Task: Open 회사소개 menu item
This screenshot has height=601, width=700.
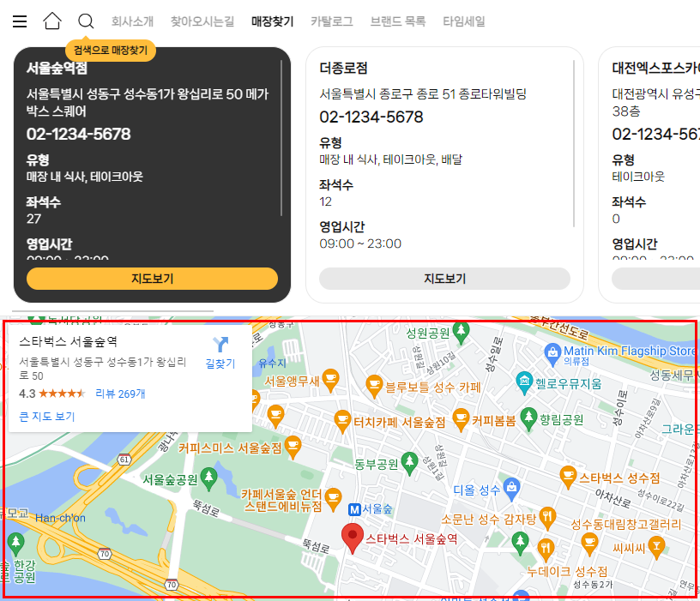Action: (133, 21)
